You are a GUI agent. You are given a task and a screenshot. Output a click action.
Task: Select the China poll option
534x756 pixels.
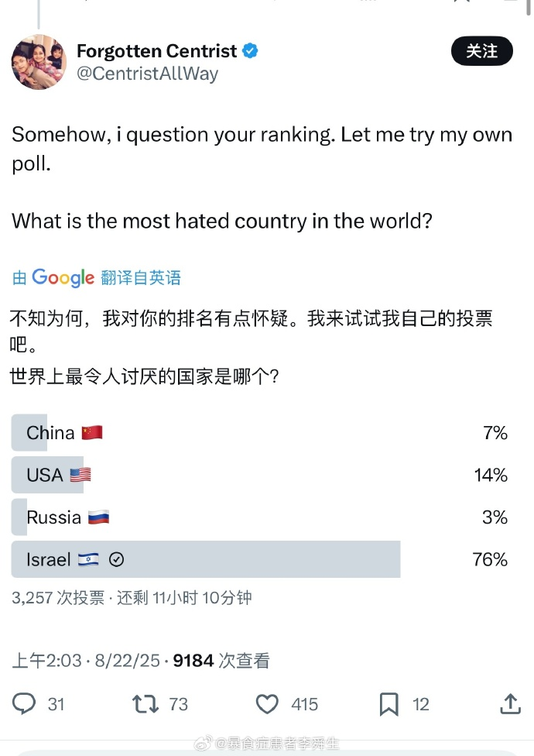pos(260,432)
